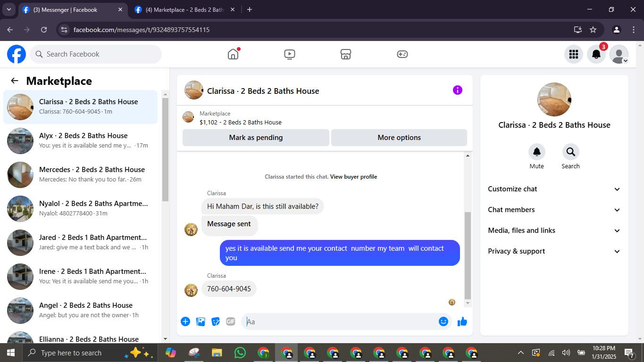Open the Facebook menu grid icon

pos(574,54)
